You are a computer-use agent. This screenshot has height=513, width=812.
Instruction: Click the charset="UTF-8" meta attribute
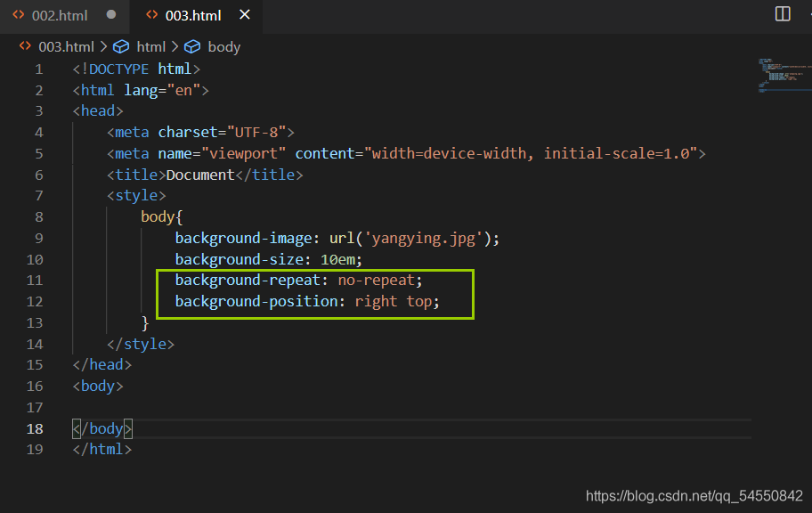pyautogui.click(x=223, y=132)
